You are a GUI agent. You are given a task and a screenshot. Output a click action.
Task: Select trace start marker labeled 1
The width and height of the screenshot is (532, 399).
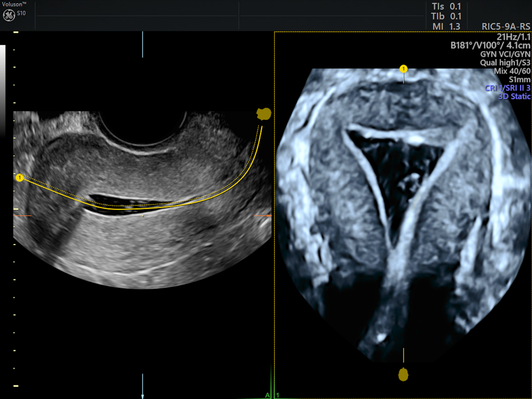pyautogui.click(x=20, y=177)
